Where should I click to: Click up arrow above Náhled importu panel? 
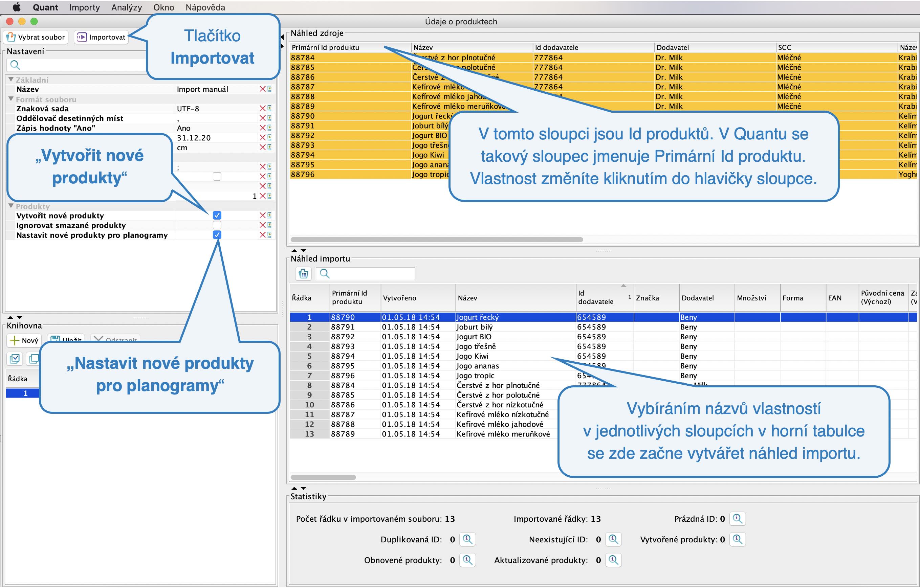294,251
